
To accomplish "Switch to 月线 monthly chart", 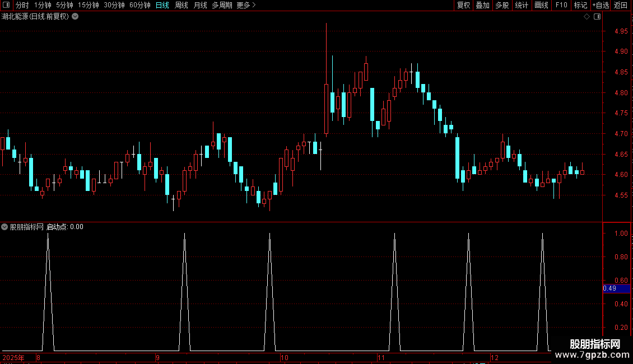I will (x=200, y=5).
